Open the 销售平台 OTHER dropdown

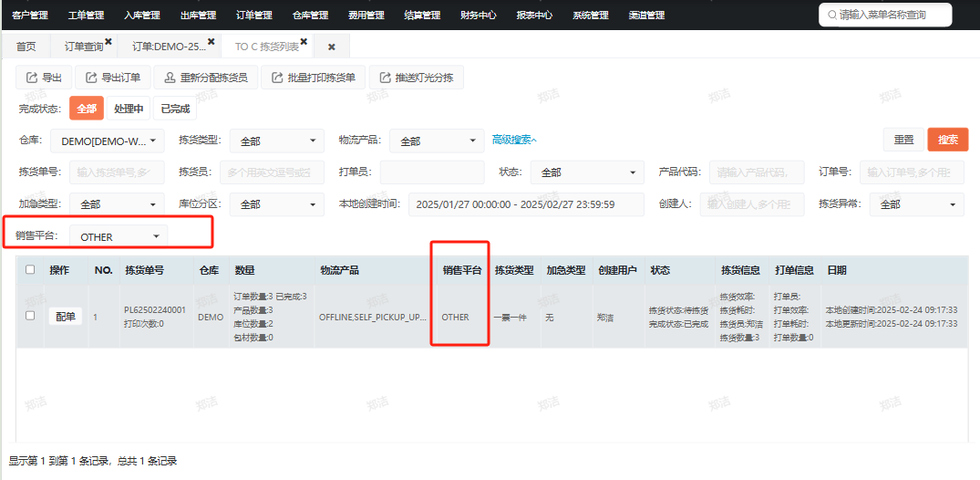coord(119,236)
